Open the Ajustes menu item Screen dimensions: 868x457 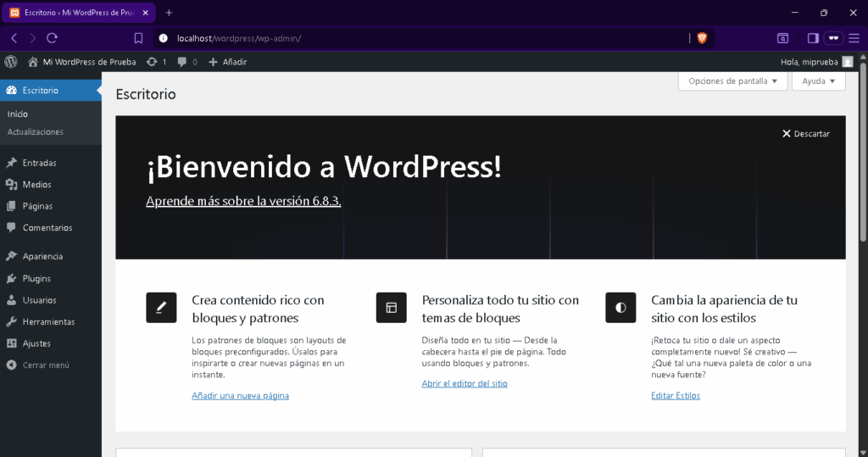click(x=50, y=343)
